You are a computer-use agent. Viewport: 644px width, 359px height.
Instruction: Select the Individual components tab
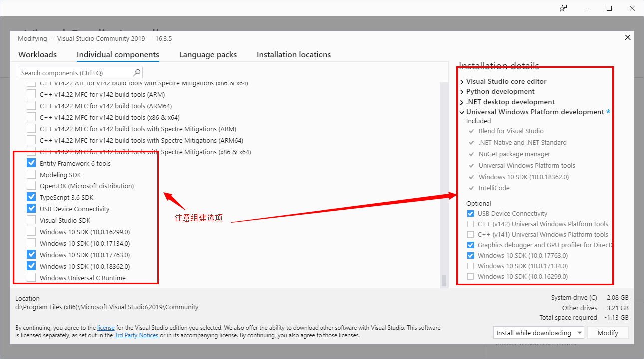pyautogui.click(x=118, y=55)
